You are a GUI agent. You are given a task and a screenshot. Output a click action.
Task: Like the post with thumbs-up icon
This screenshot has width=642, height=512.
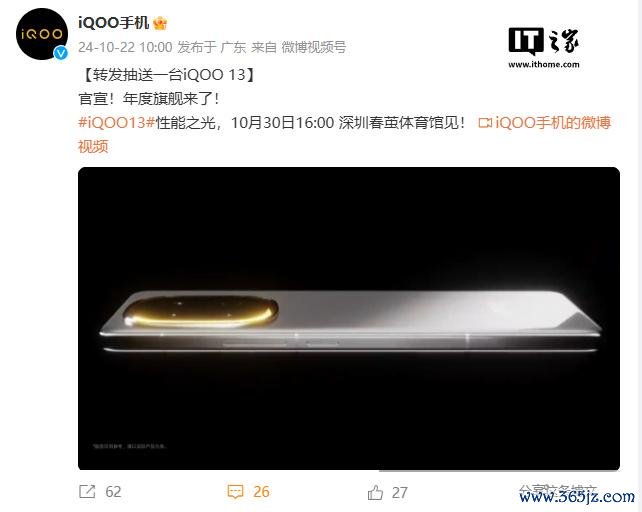pos(375,492)
